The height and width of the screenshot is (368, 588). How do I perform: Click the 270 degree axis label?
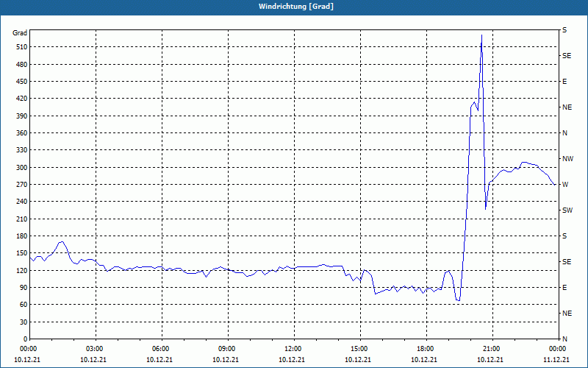click(21, 185)
